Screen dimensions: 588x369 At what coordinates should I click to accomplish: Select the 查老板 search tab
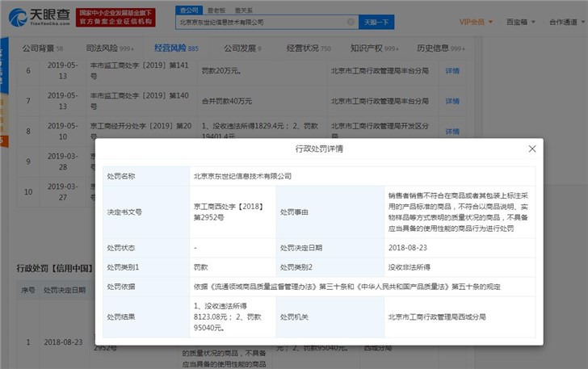(x=216, y=10)
